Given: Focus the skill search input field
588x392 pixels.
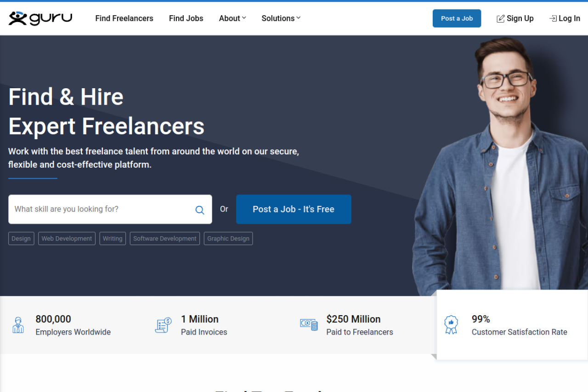Looking at the screenshot, I should coord(101,209).
